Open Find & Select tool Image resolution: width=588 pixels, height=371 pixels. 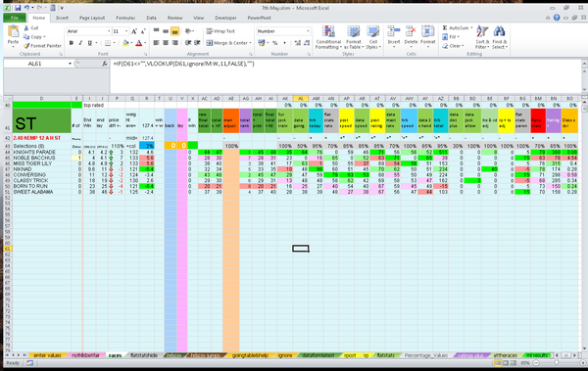[x=500, y=37]
